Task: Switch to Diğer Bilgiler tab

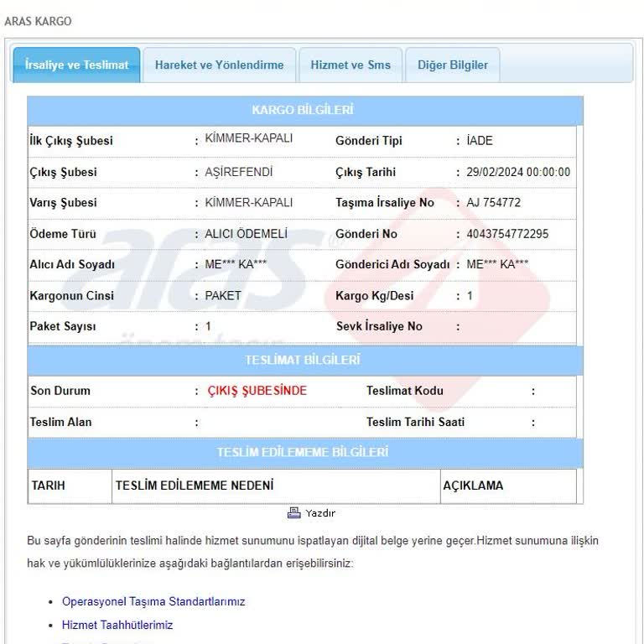Action: pyautogui.click(x=453, y=65)
